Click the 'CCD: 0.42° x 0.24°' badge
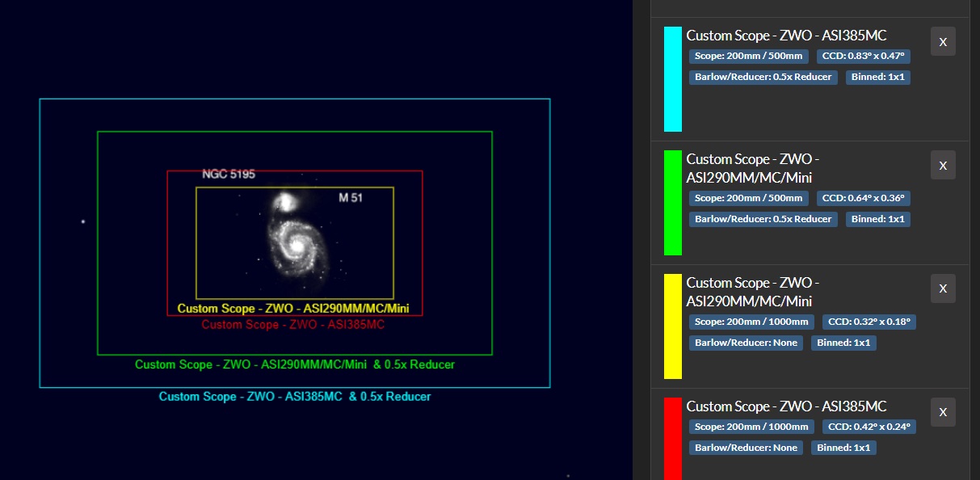Image resolution: width=980 pixels, height=480 pixels. coord(869,427)
